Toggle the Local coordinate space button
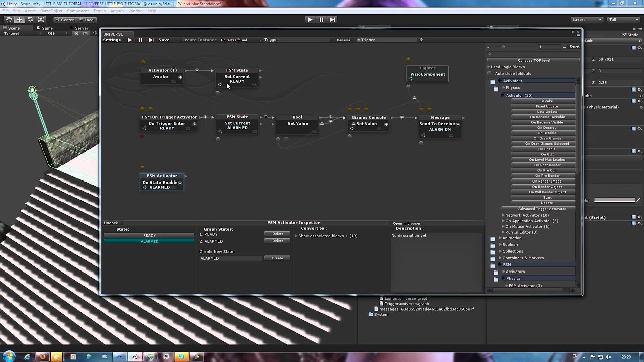This screenshot has width=644, height=362. (86, 20)
